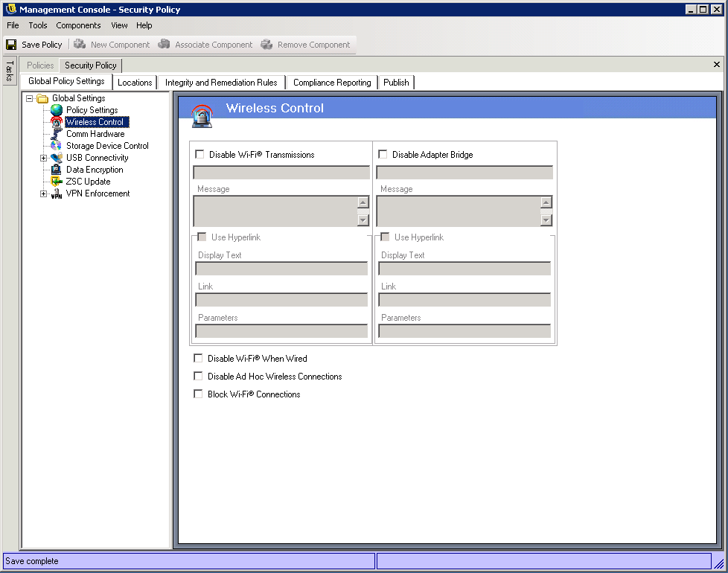Toggle Use Hyperlink under Wi-Fi Transmissions
This screenshot has width=728, height=573.
202,237
